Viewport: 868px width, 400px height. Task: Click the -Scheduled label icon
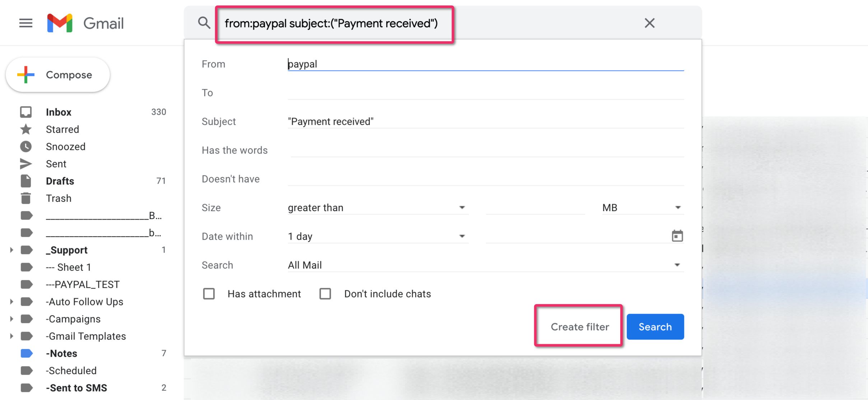tap(27, 371)
